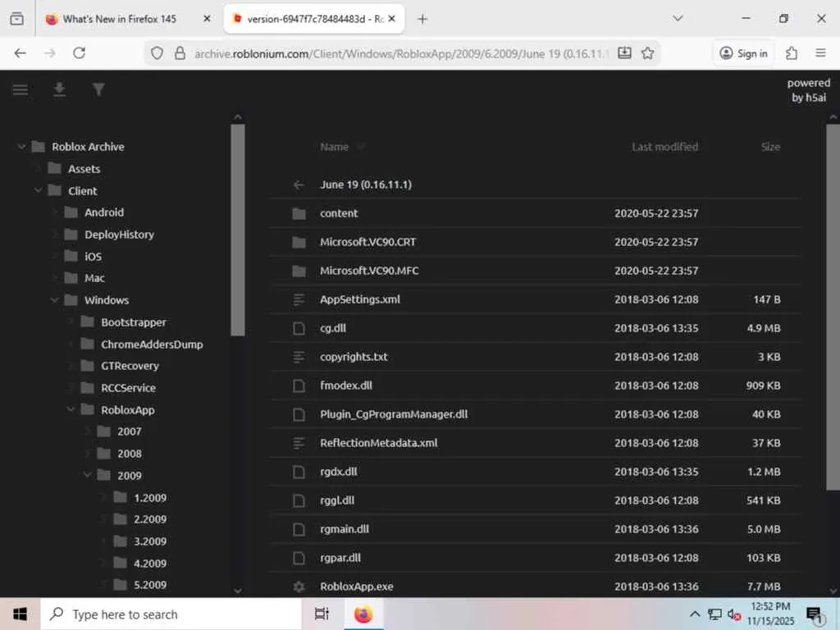The image size is (840, 630).
Task: Click the Microsoft.VC90.CRT folder icon
Action: 299,242
